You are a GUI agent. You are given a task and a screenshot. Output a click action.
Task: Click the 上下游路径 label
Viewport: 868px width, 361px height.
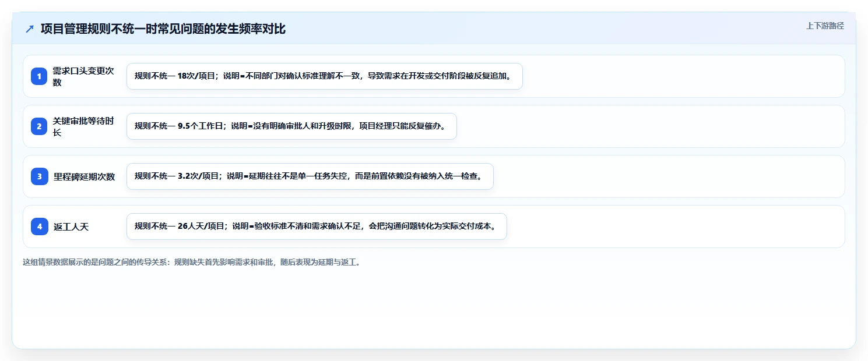click(x=825, y=26)
